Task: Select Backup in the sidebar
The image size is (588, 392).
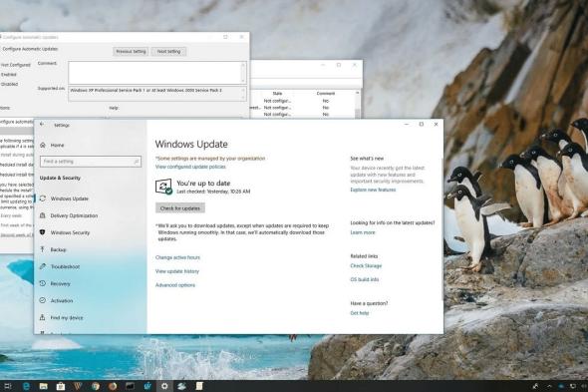Action: (58, 249)
